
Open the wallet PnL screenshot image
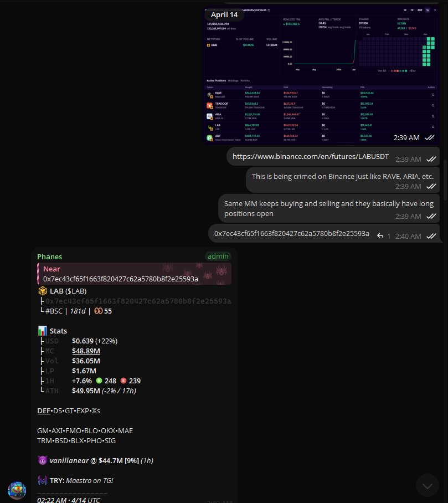click(322, 75)
